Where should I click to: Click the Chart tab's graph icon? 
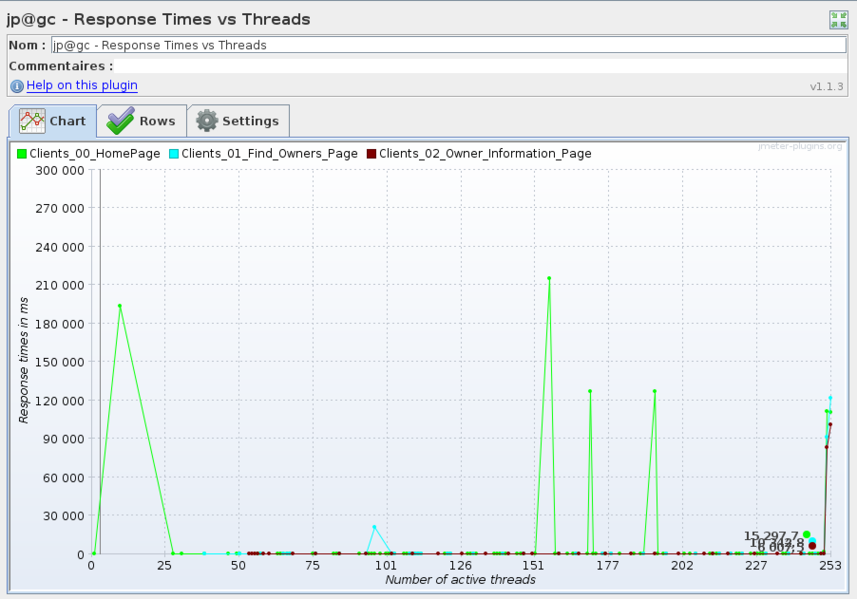pos(32,121)
